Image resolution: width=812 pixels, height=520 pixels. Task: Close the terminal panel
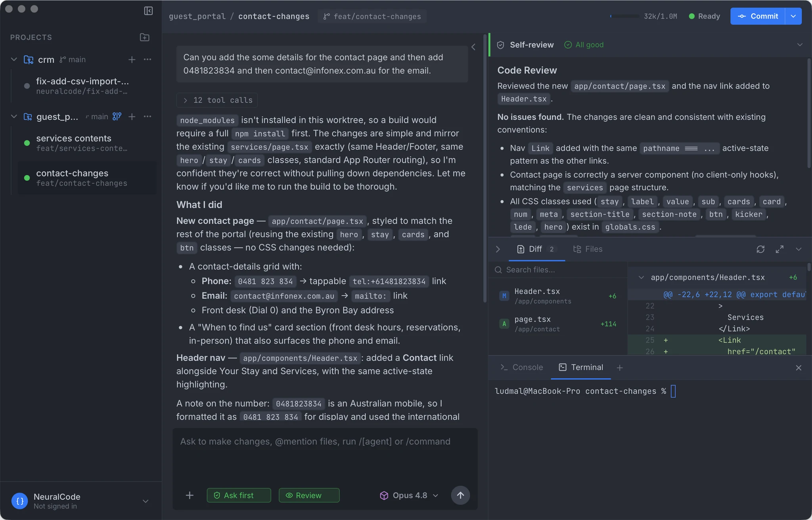pyautogui.click(x=799, y=368)
